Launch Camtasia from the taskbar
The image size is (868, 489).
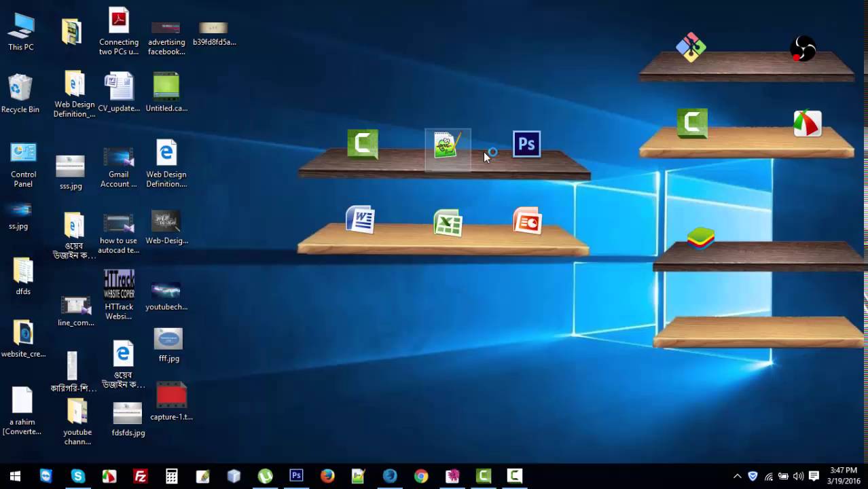(x=484, y=476)
